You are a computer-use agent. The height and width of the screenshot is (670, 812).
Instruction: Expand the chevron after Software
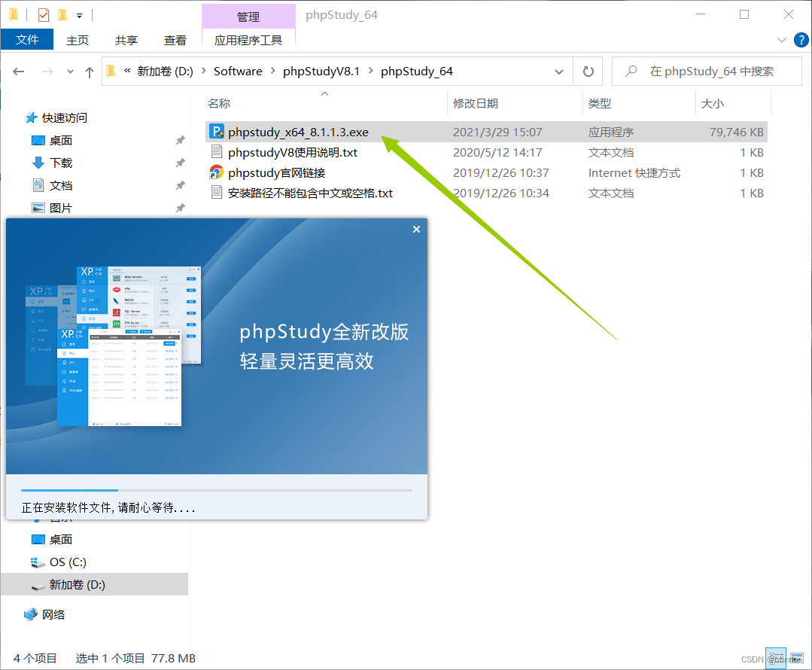[x=273, y=71]
